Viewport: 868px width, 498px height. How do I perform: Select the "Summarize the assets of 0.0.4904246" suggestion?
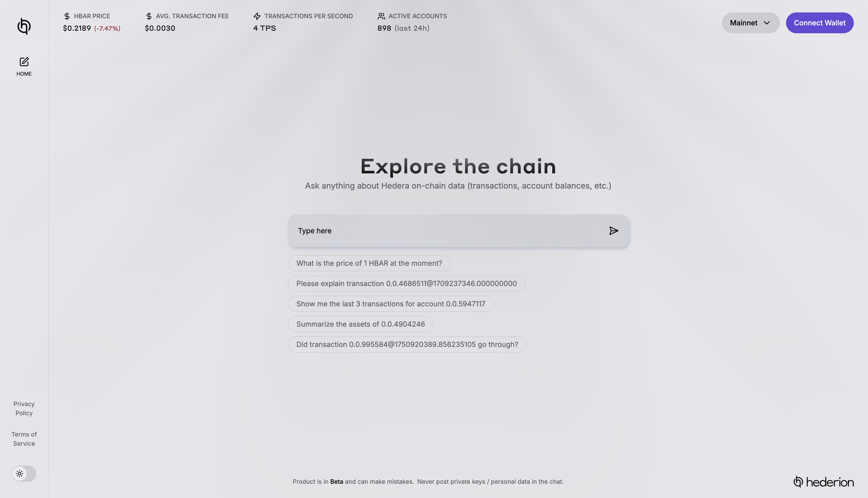[x=360, y=324]
